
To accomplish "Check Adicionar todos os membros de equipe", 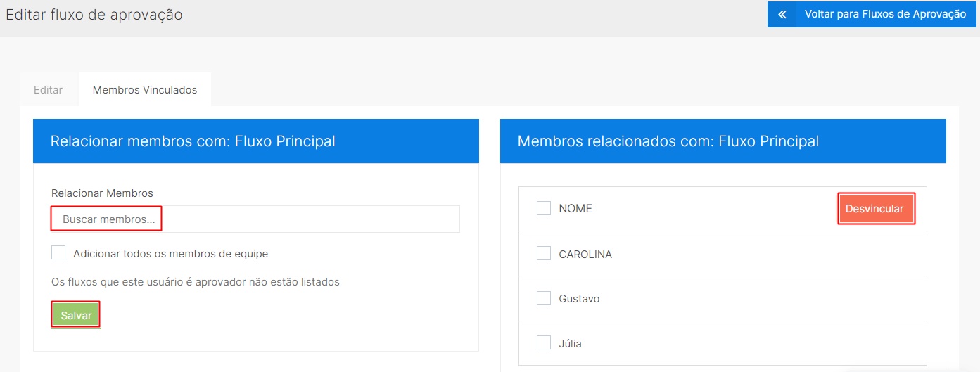I will pyautogui.click(x=58, y=253).
